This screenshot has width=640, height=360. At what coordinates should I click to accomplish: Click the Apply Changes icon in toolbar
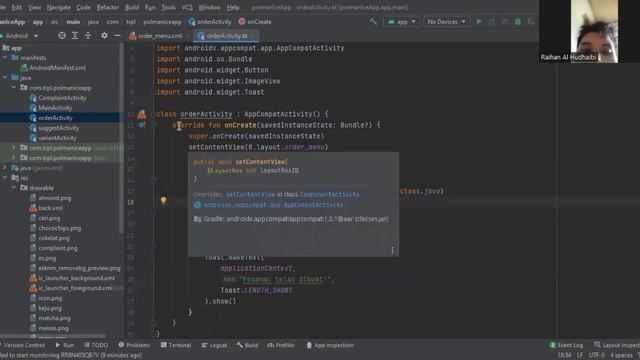[x=492, y=22]
